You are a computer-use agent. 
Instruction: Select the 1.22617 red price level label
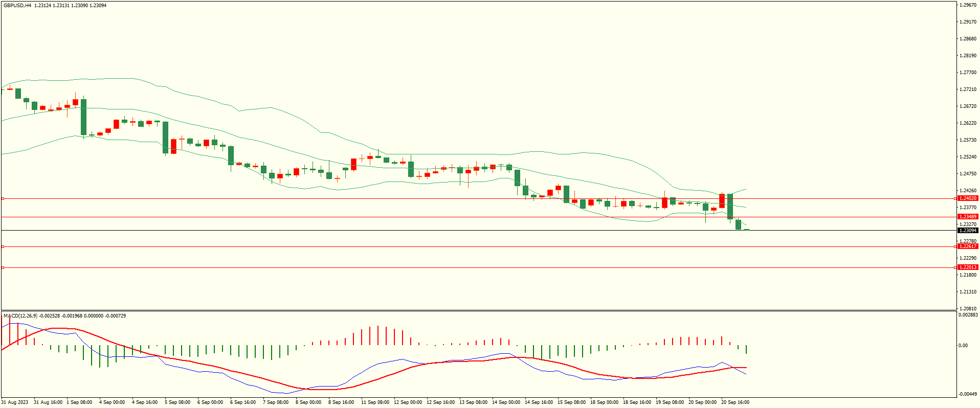tap(967, 246)
